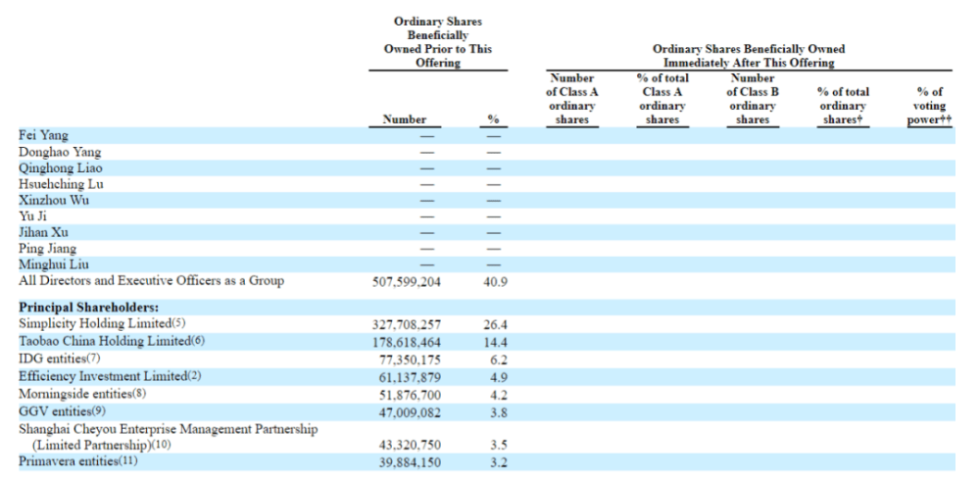Click the Principal Shareholders heading

pos(89,308)
